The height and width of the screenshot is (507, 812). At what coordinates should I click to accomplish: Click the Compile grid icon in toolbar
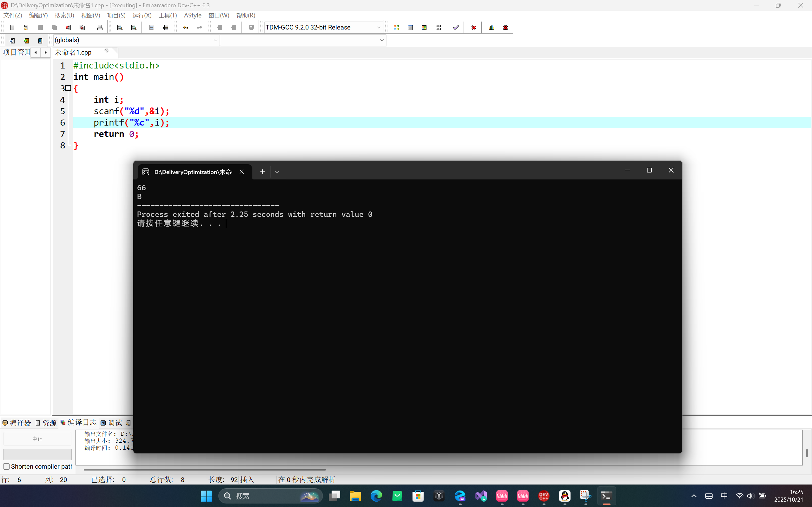pos(396,28)
